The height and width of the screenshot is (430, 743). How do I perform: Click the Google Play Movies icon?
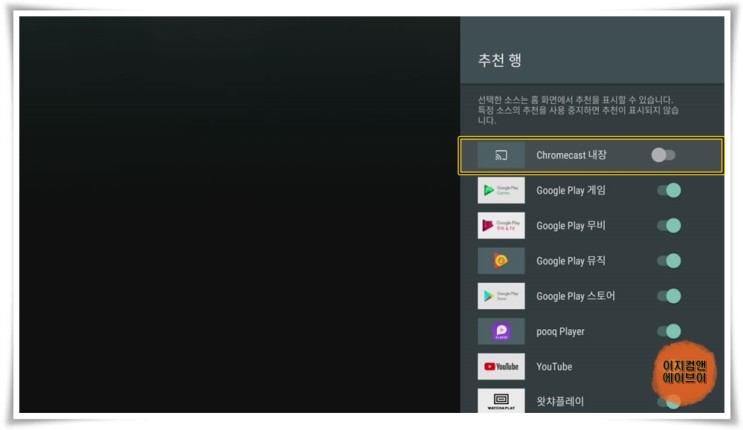501,225
